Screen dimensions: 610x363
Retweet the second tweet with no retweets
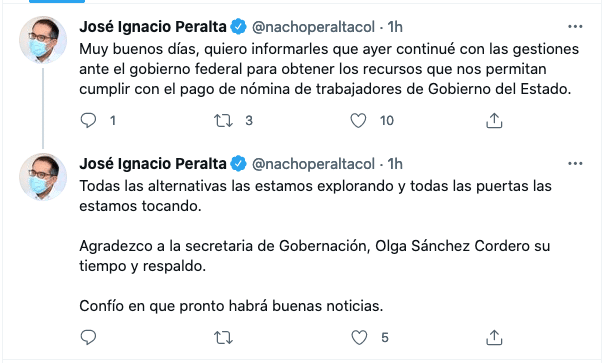point(223,337)
